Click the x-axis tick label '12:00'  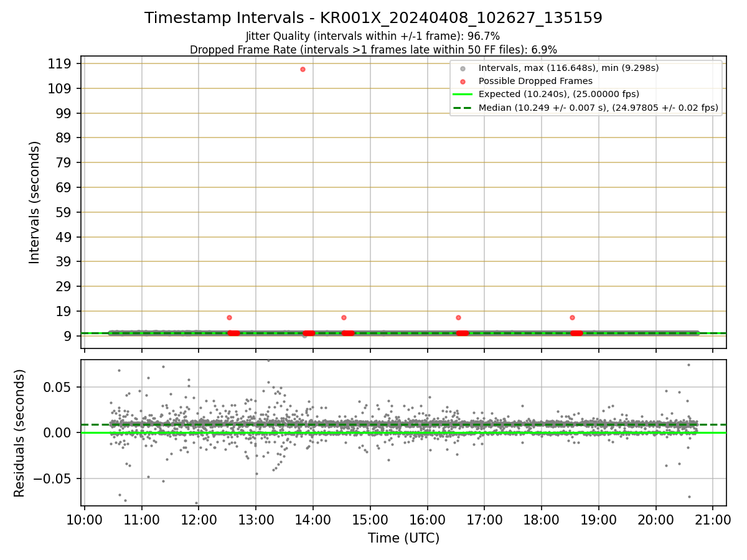tap(199, 520)
